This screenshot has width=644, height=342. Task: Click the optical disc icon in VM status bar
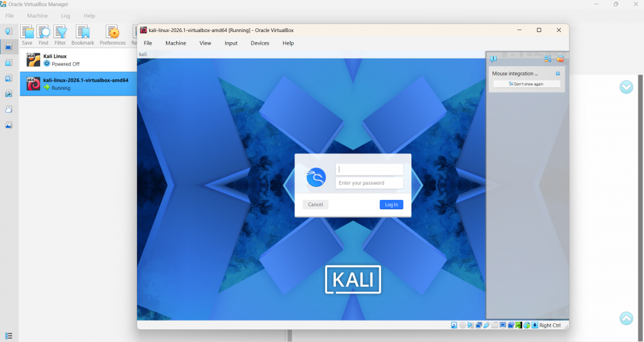462,325
